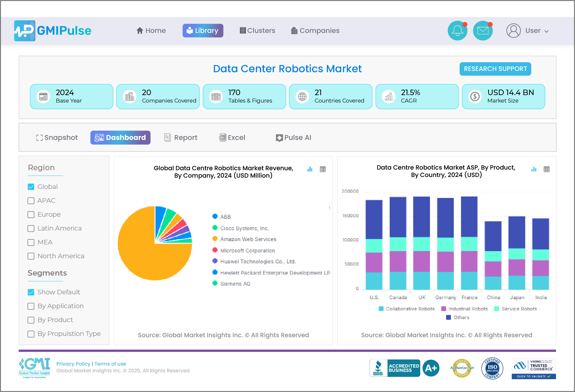Viewport: 575px width, 392px height.
Task: Show ASP chart as data table
Action: point(547,169)
